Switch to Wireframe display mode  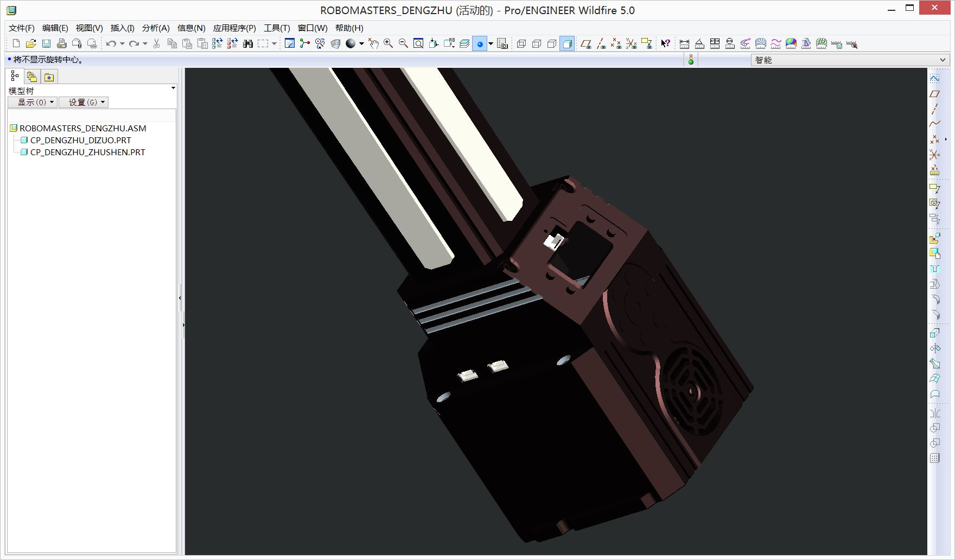pyautogui.click(x=521, y=43)
